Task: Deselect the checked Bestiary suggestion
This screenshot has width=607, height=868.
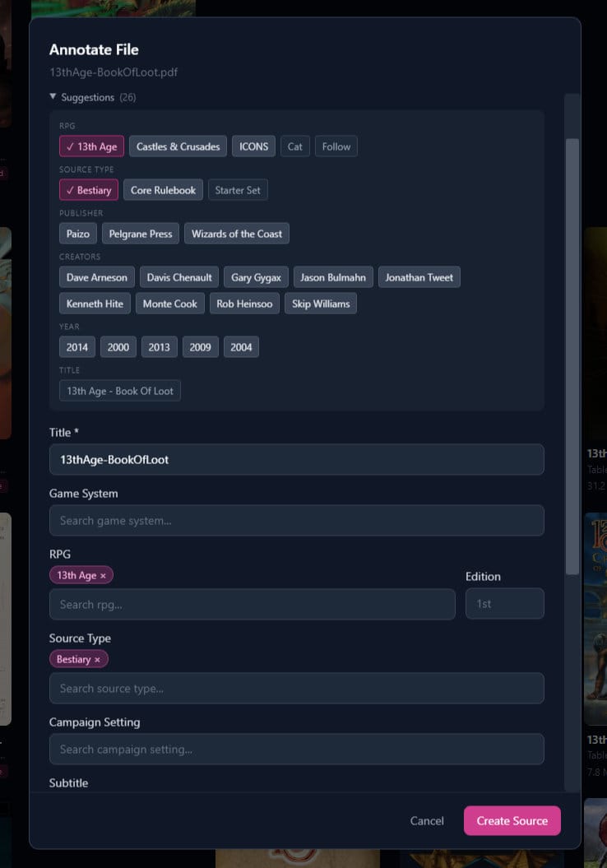Action: tap(88, 190)
